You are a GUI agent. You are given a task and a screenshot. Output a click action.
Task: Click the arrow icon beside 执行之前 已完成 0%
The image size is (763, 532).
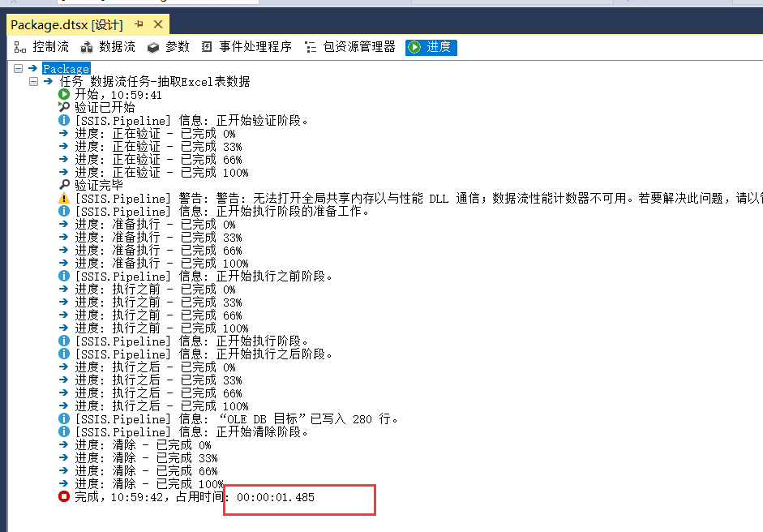[64, 289]
